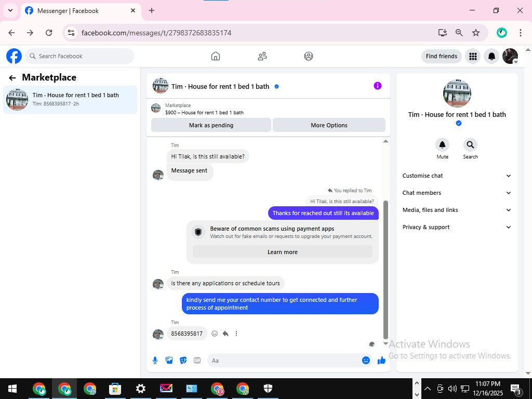Open the Chrome zoom magnifier icon

click(459, 33)
